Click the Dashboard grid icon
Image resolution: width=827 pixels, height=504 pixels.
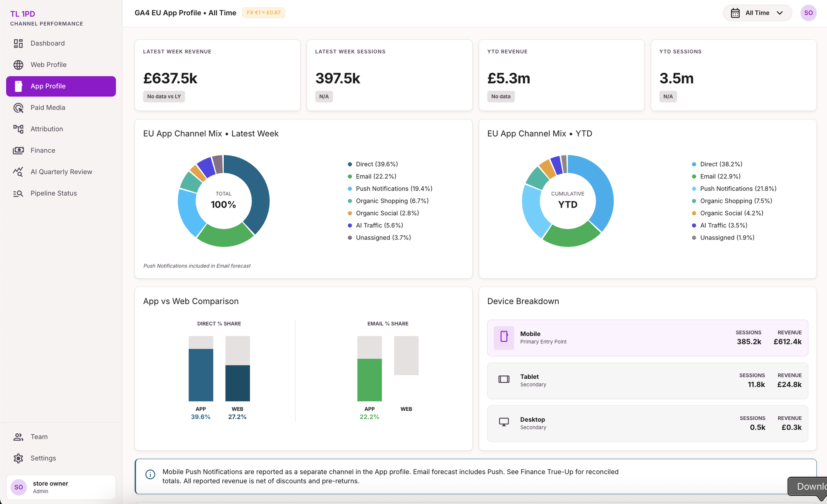coord(18,43)
